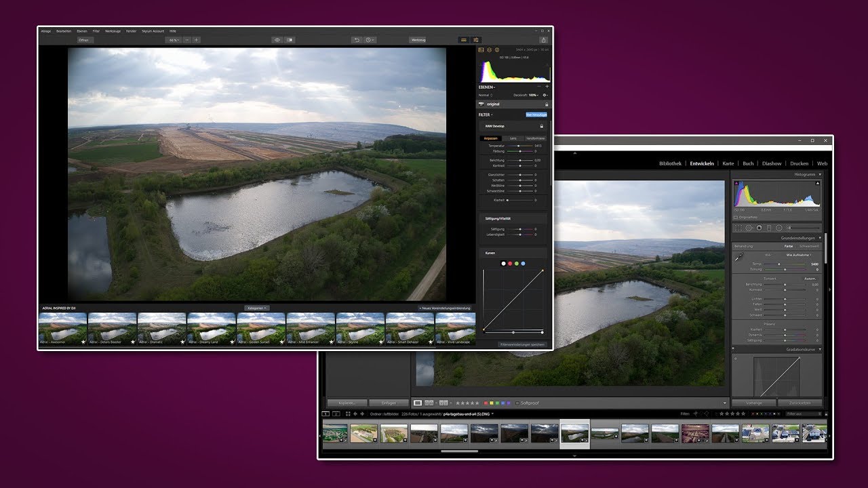Enable the Softproof checkbox

pyautogui.click(x=517, y=403)
